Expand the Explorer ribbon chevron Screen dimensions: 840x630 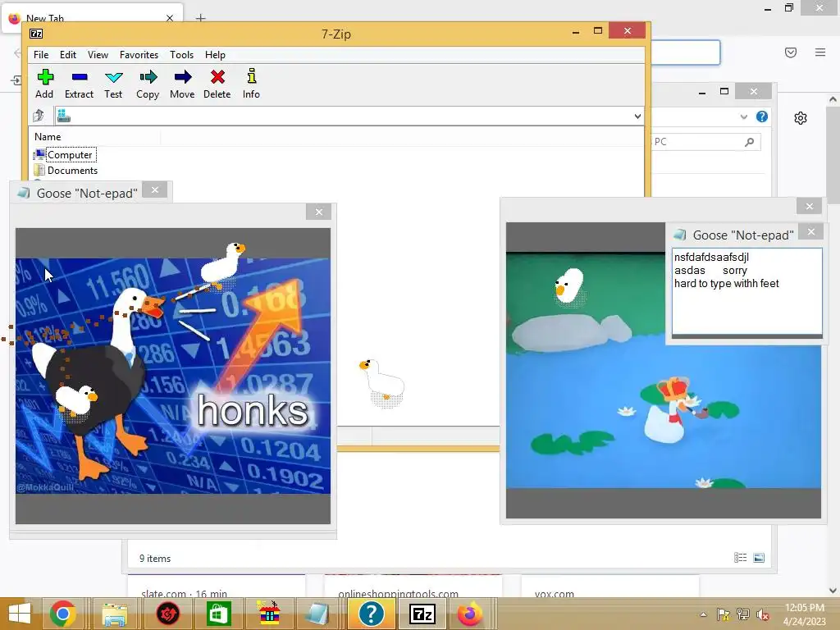coord(743,116)
